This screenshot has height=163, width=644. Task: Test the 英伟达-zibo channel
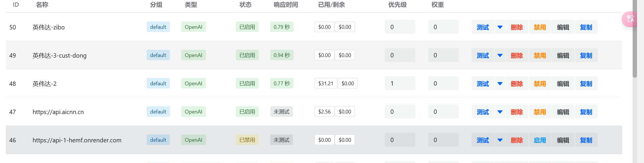483,27
